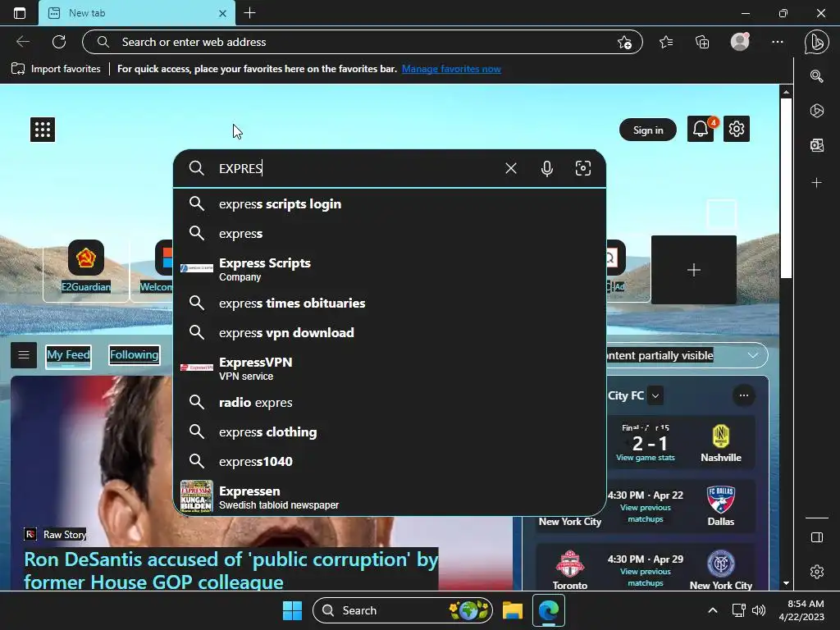Click View game stats link
Image resolution: width=840 pixels, height=630 pixels.
click(645, 458)
